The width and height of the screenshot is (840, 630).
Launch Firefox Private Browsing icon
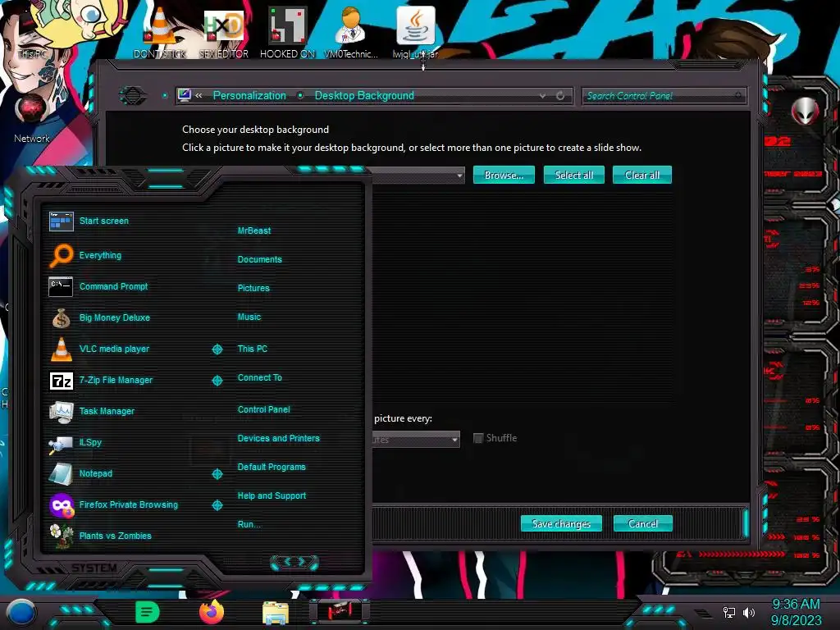coord(62,505)
